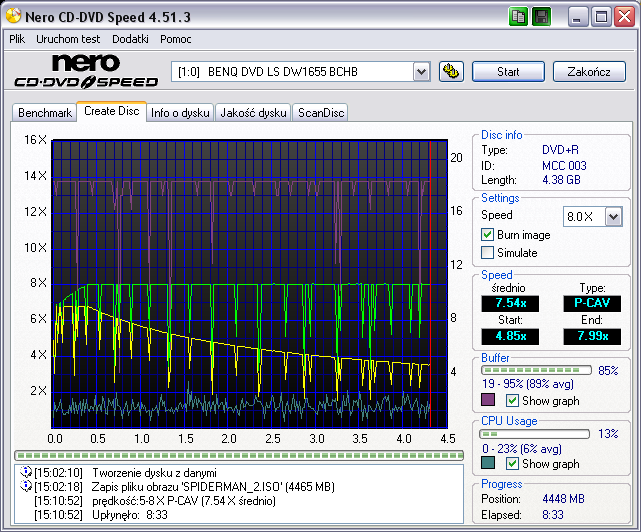
Task: Toggle the Burn image checkbox
Action: tap(487, 235)
